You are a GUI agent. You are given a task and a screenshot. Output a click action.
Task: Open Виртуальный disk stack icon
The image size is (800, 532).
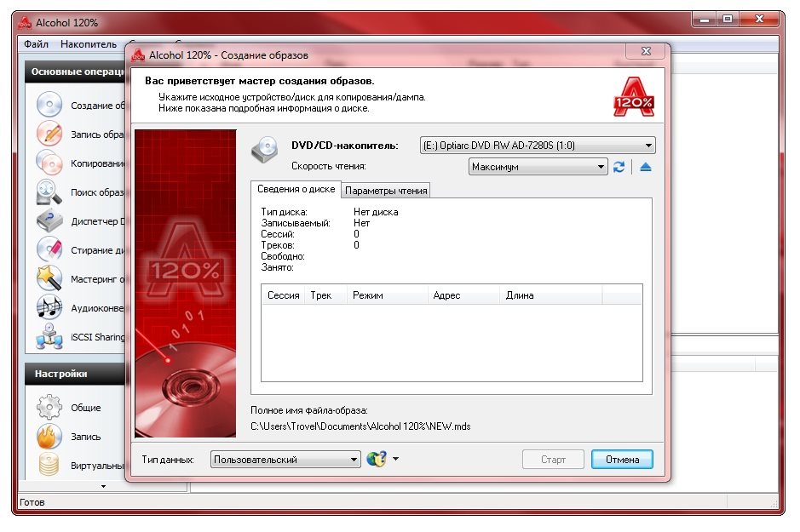click(49, 465)
